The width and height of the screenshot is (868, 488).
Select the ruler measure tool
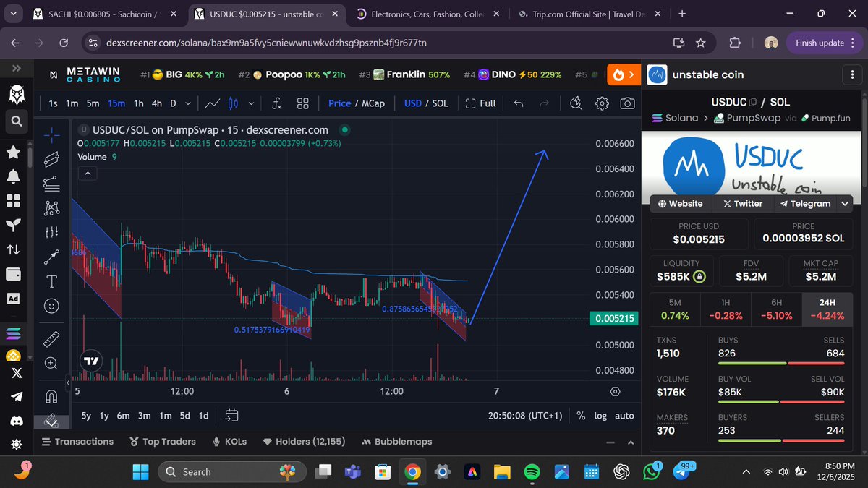tap(52, 338)
